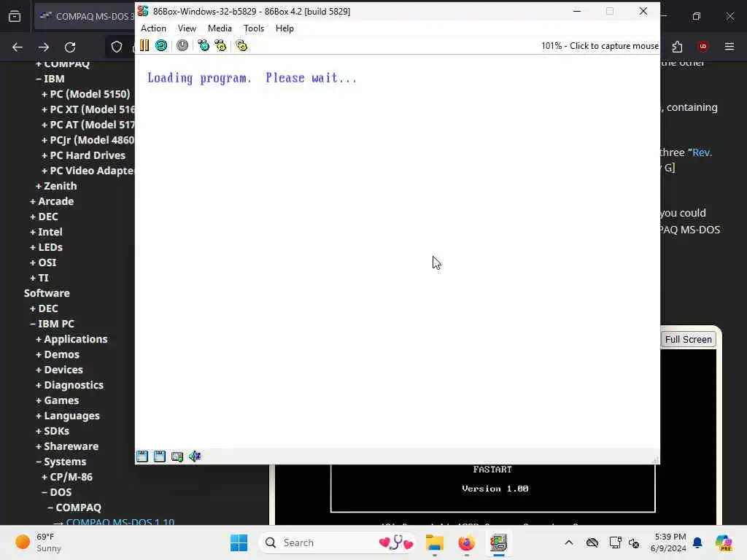Screen dimensions: 747x560
Task: Expand the Intel section
Action: (x=46, y=232)
